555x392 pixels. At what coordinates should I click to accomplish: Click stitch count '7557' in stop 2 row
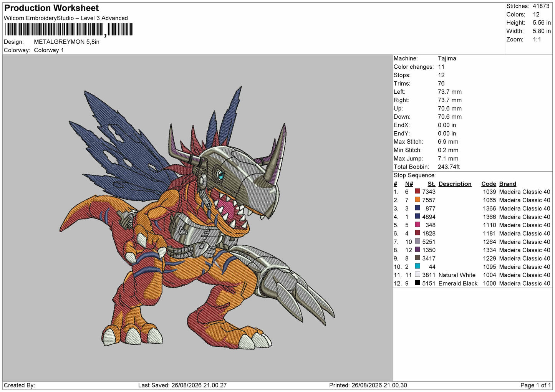pyautogui.click(x=429, y=200)
